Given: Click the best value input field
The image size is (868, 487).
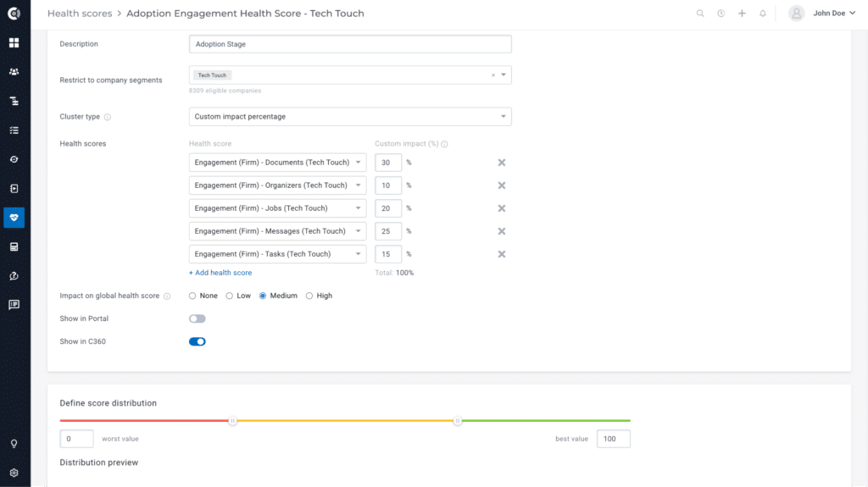Looking at the screenshot, I should [614, 439].
